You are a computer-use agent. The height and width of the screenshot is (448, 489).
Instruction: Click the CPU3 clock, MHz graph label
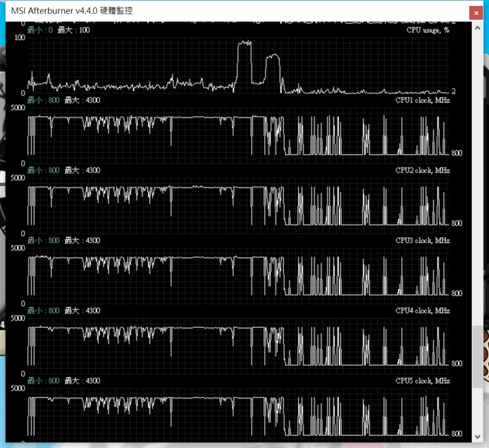tap(422, 240)
